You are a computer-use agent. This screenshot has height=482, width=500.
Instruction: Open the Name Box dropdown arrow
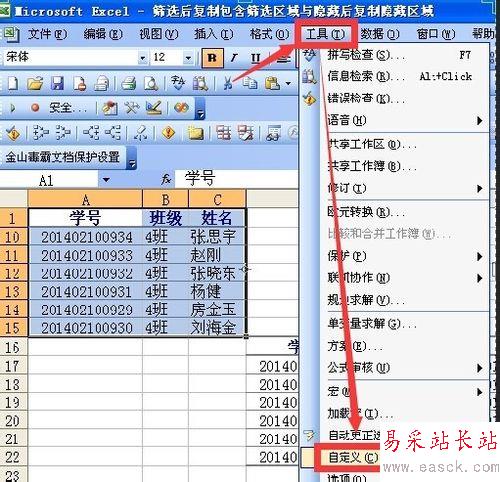(x=106, y=180)
